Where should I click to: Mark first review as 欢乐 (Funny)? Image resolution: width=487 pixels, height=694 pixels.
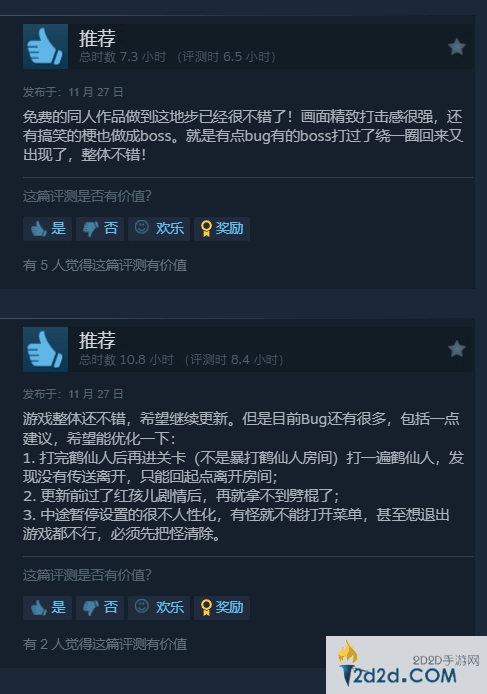(159, 229)
